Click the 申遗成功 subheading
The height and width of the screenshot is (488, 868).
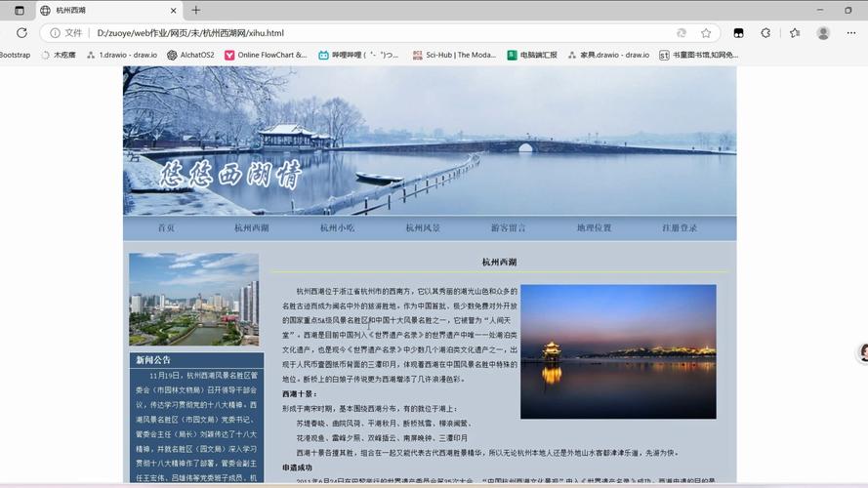click(x=297, y=468)
